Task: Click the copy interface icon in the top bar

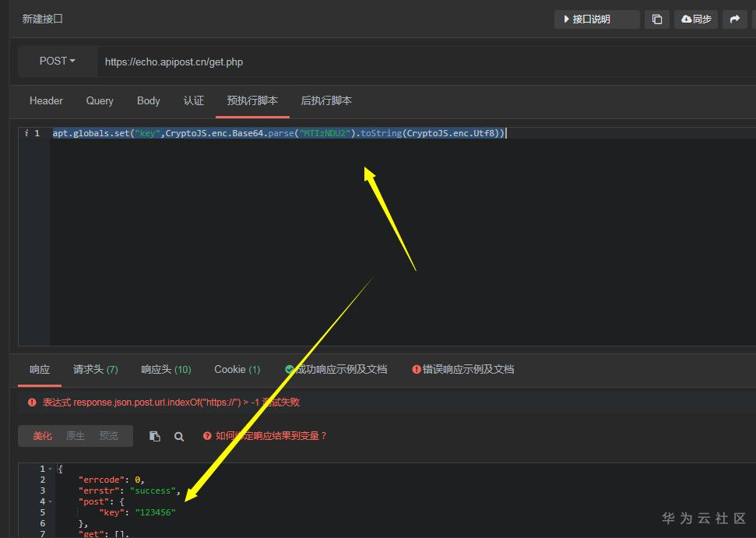Action: point(656,19)
